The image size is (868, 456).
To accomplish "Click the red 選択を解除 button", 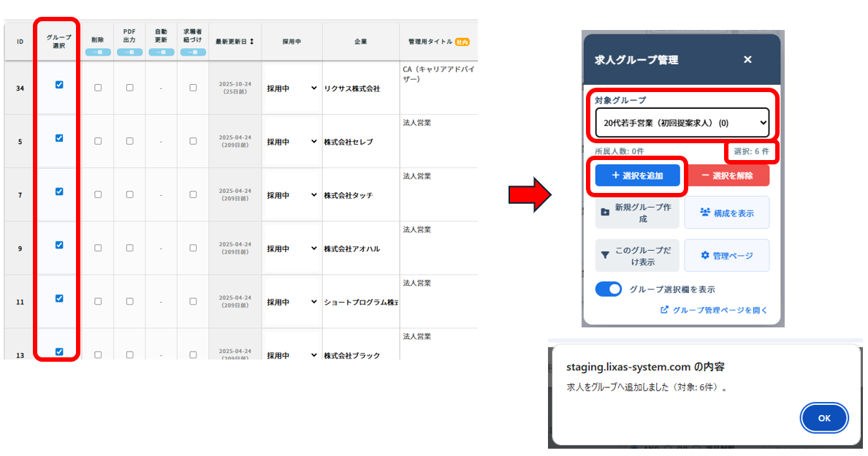I will (728, 175).
